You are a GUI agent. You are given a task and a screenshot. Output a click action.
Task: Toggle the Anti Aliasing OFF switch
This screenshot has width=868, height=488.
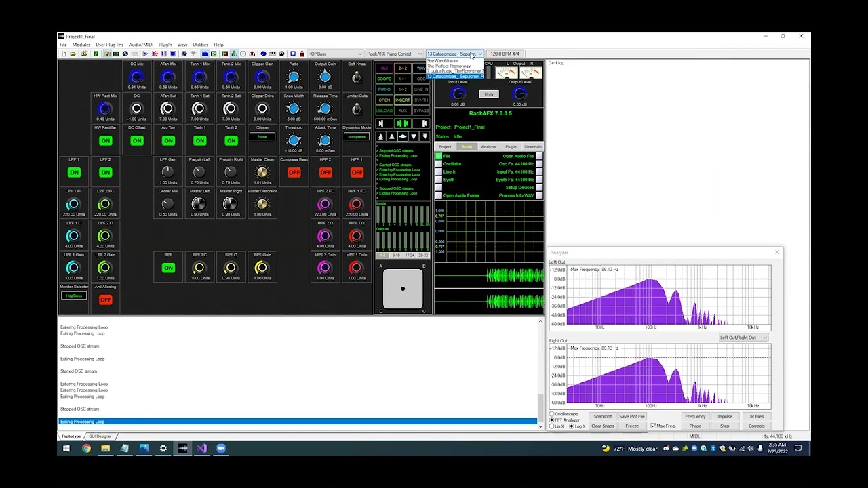point(105,300)
